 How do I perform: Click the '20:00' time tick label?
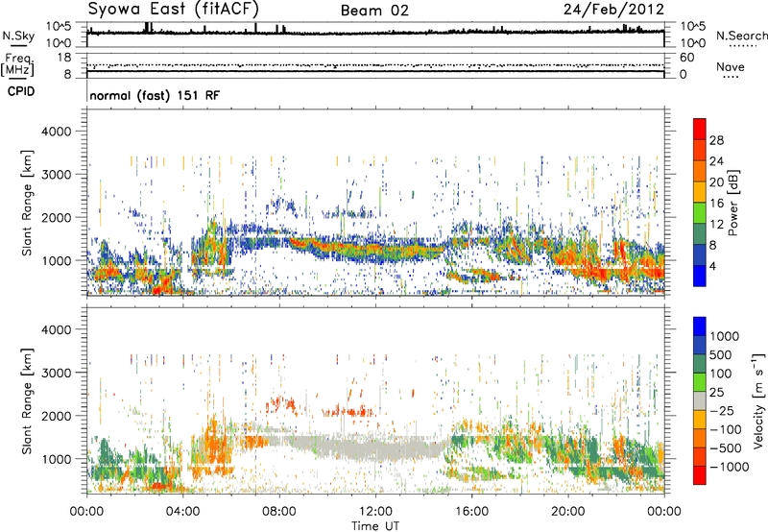pos(567,512)
